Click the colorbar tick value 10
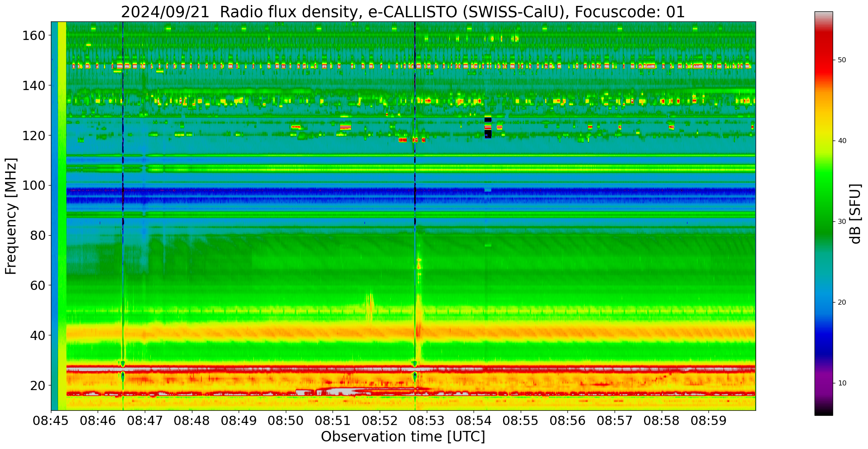The height and width of the screenshot is (449, 868). tap(842, 383)
